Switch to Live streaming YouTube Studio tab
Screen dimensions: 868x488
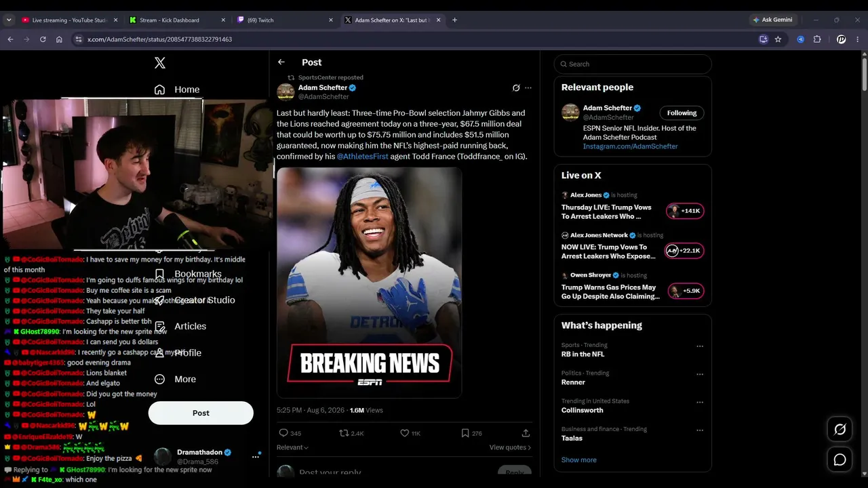point(70,20)
